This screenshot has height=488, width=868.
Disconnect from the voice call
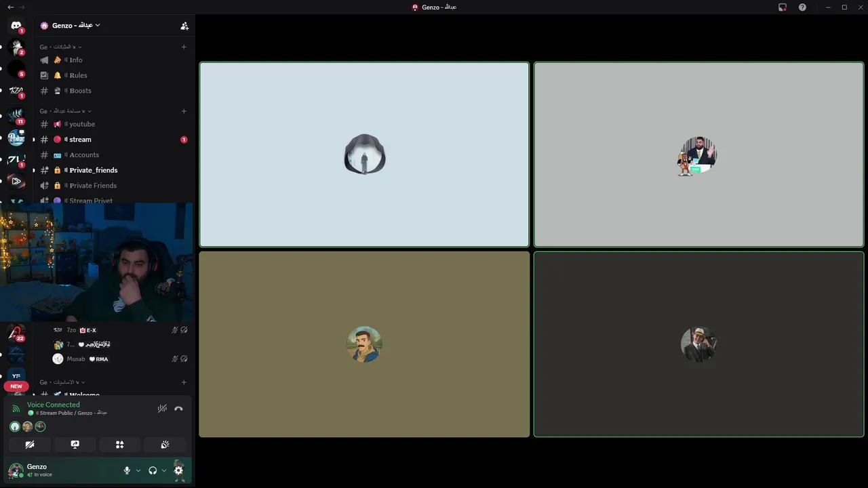click(178, 409)
